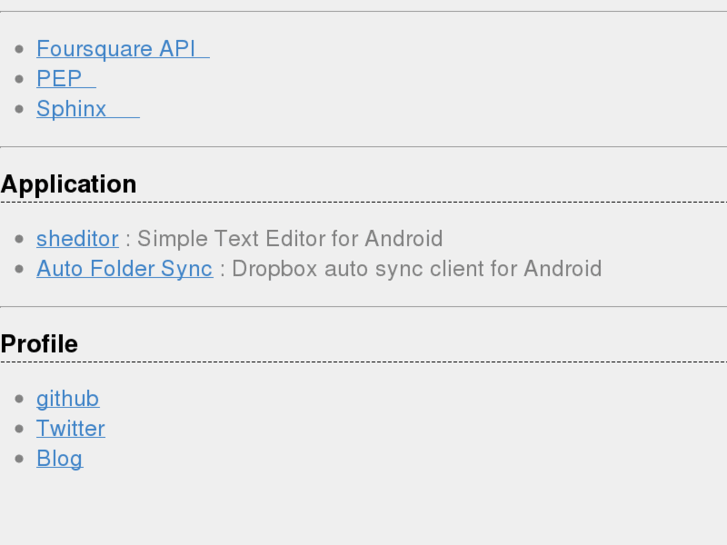Follow the sheditor application link
The width and height of the screenshot is (727, 545).
[77, 239]
